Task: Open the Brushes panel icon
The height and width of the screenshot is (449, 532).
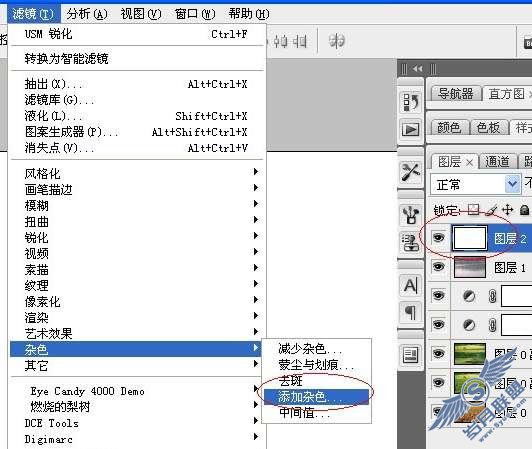Action: tap(411, 215)
